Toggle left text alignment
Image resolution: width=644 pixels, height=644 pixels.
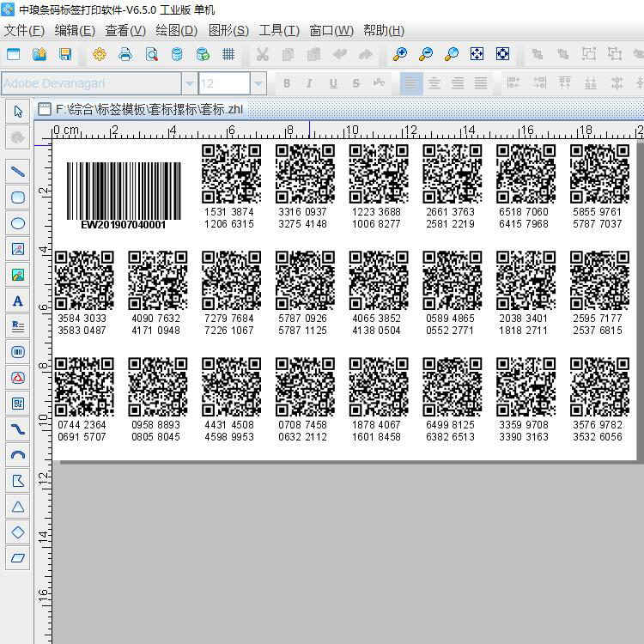(411, 83)
